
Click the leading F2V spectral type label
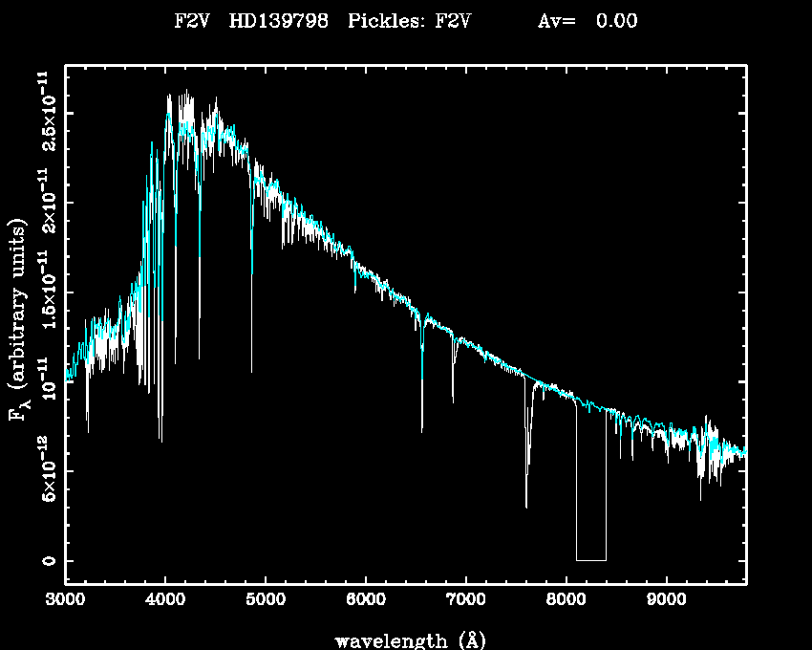click(192, 21)
